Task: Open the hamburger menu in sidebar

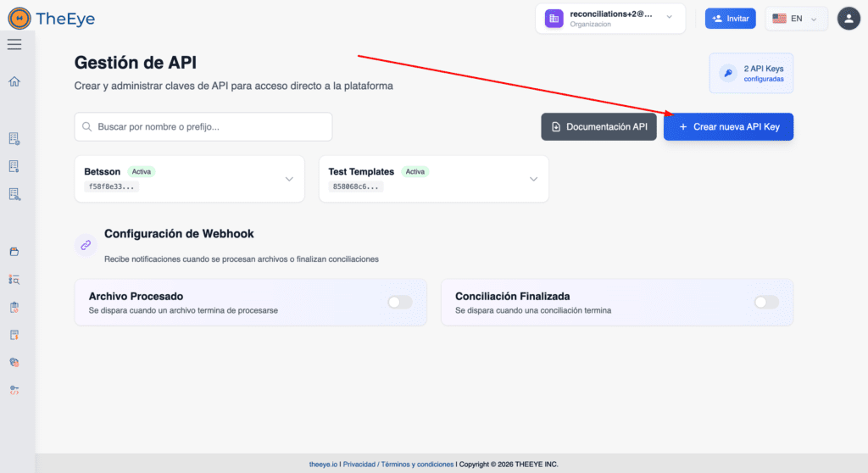Action: pos(14,44)
